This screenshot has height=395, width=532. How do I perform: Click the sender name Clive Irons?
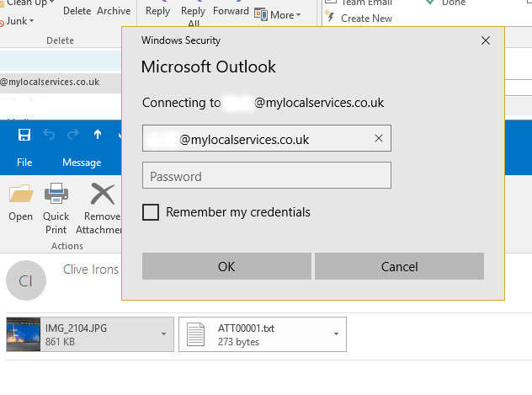coord(91,270)
